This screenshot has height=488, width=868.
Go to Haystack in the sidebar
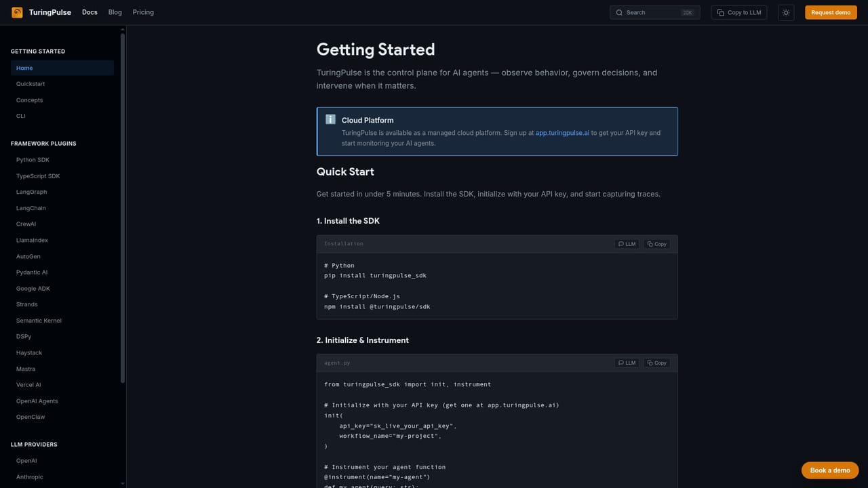click(x=62, y=352)
